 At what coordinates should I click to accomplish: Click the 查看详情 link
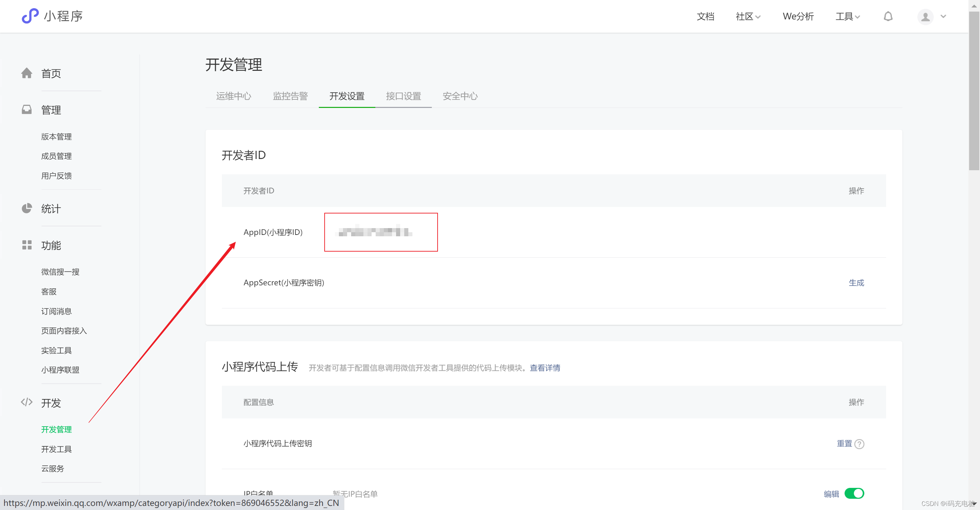pyautogui.click(x=545, y=368)
